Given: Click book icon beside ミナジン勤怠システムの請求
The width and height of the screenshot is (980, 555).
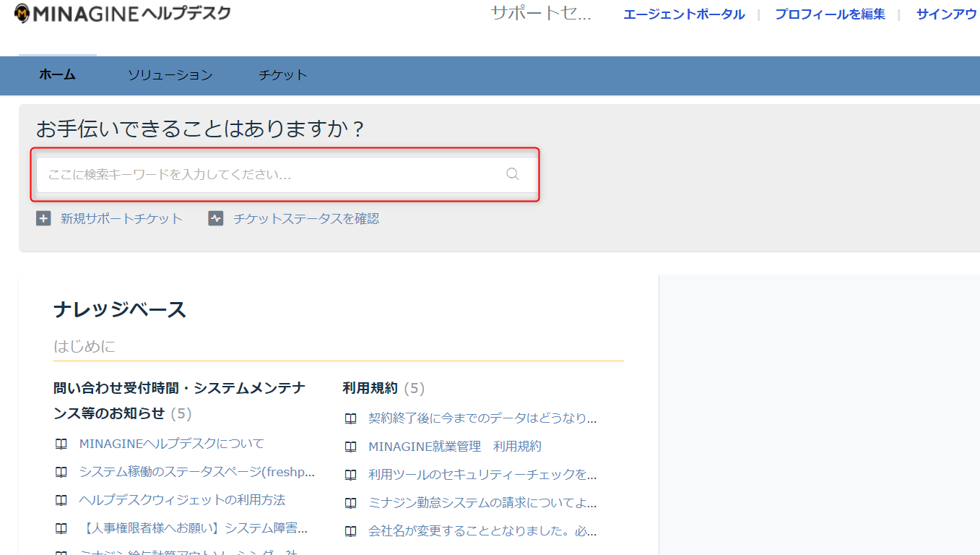Looking at the screenshot, I should click(x=350, y=503).
